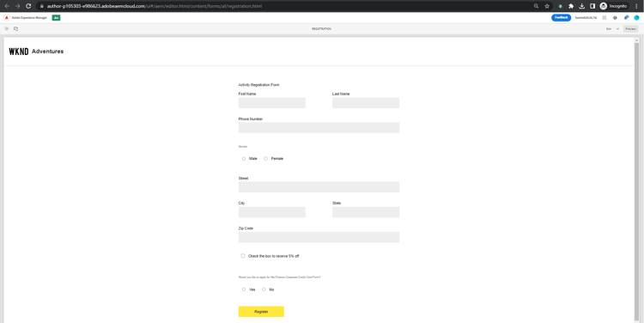Screen dimensions: 644x323
Task: Reload the page with the refresh icon
Action: click(28, 6)
